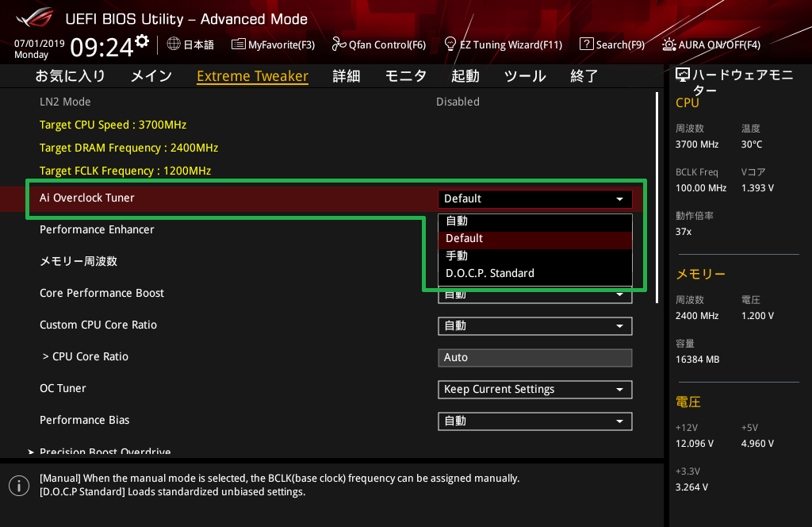The image size is (812, 527).
Task: Open Qfan Control(F6) text button
Action: [387, 45]
